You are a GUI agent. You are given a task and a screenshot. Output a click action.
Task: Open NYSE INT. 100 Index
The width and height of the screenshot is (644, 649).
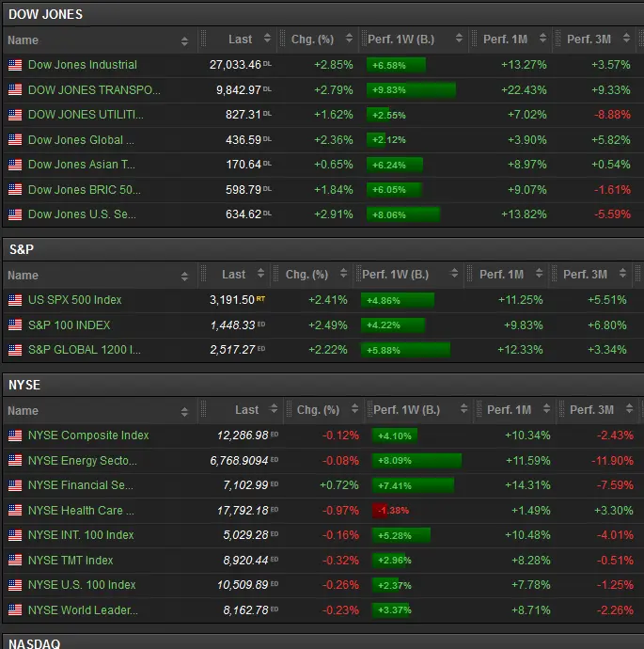pyautogui.click(x=81, y=535)
